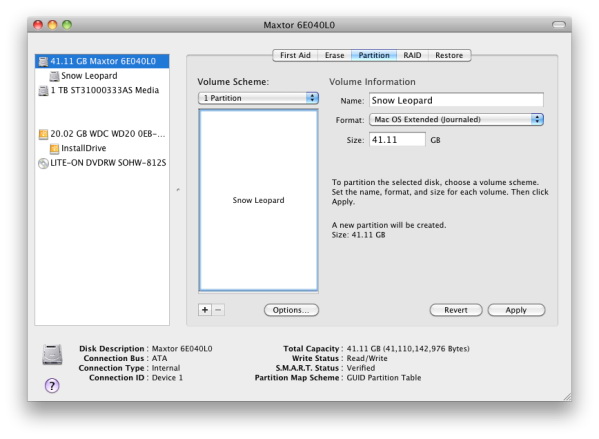Add a partition with the plus button

[205, 310]
